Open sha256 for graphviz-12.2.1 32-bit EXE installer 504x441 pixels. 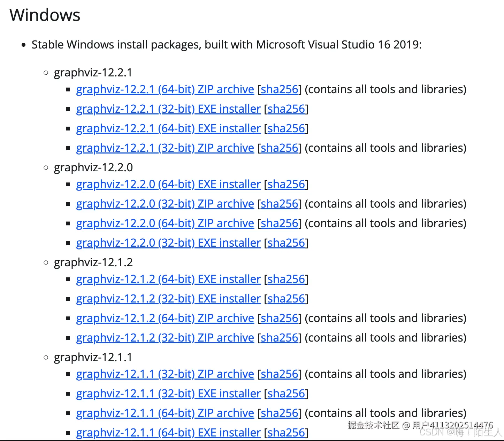(286, 109)
